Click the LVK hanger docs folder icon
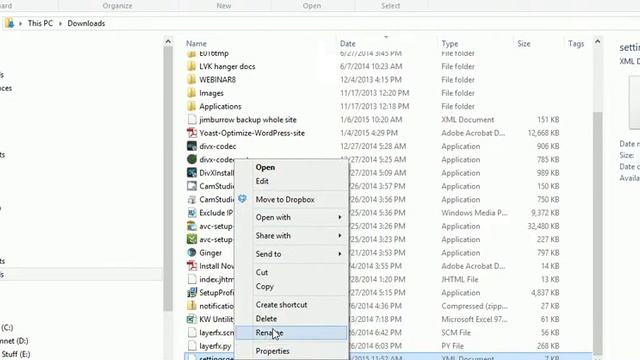The width and height of the screenshot is (640, 360). click(x=191, y=66)
